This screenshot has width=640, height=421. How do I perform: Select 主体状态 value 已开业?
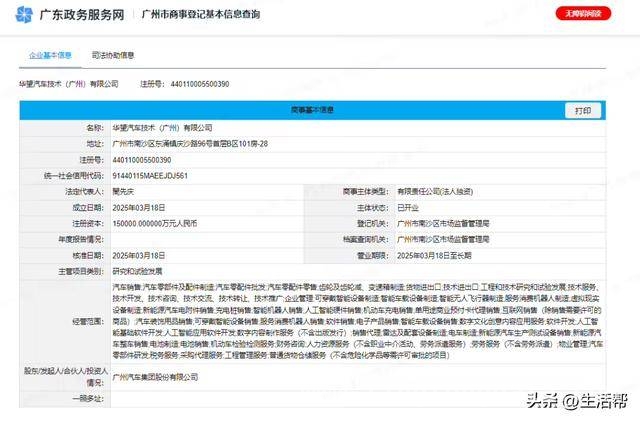pos(408,207)
